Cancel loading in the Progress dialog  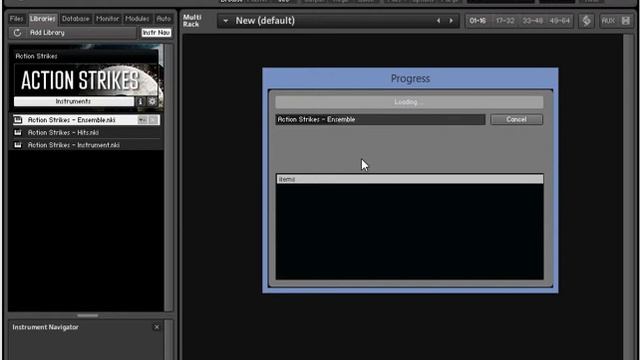click(x=516, y=120)
